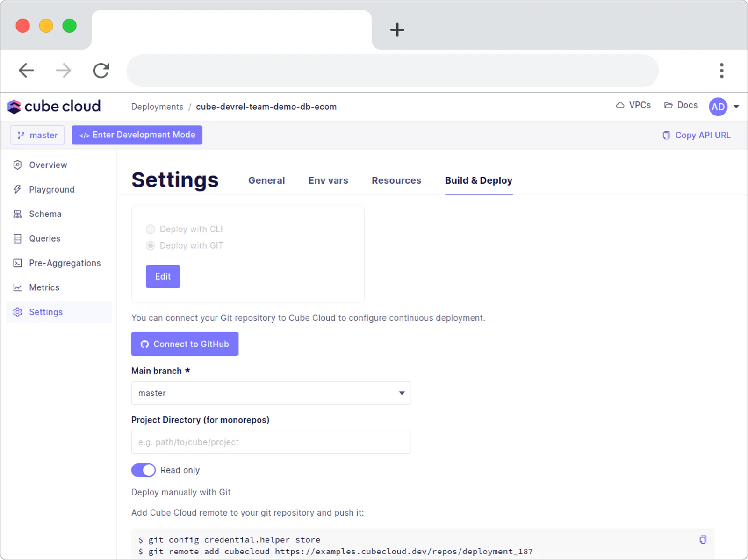Click Enter Development Mode button
The height and width of the screenshot is (560, 748).
pyautogui.click(x=137, y=135)
